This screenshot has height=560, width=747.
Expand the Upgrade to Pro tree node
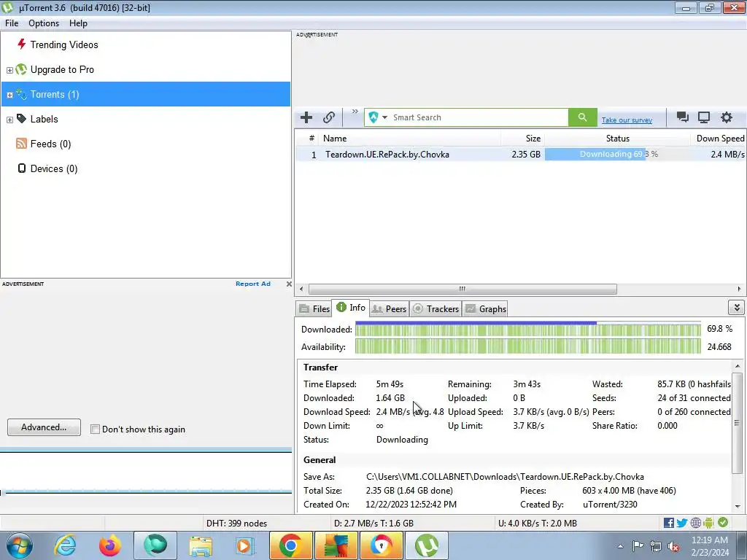coord(9,70)
